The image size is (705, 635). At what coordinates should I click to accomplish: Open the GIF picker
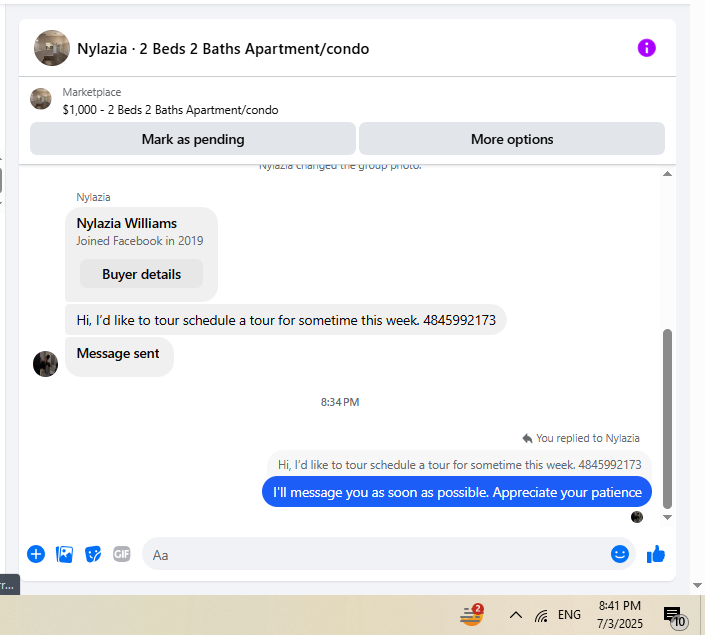pyautogui.click(x=122, y=554)
